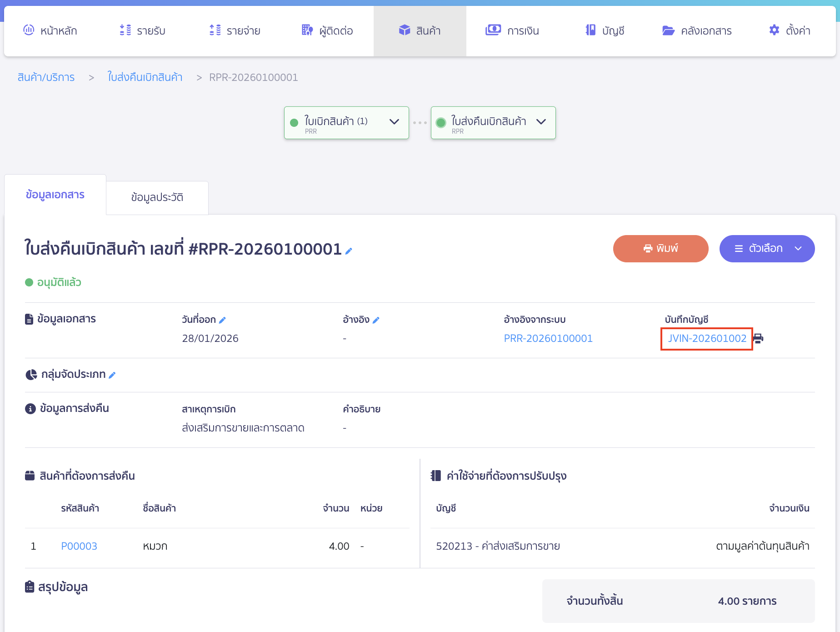
Task: Edit กลุ่มจัดประเภท using the pencil icon
Action: point(112,375)
